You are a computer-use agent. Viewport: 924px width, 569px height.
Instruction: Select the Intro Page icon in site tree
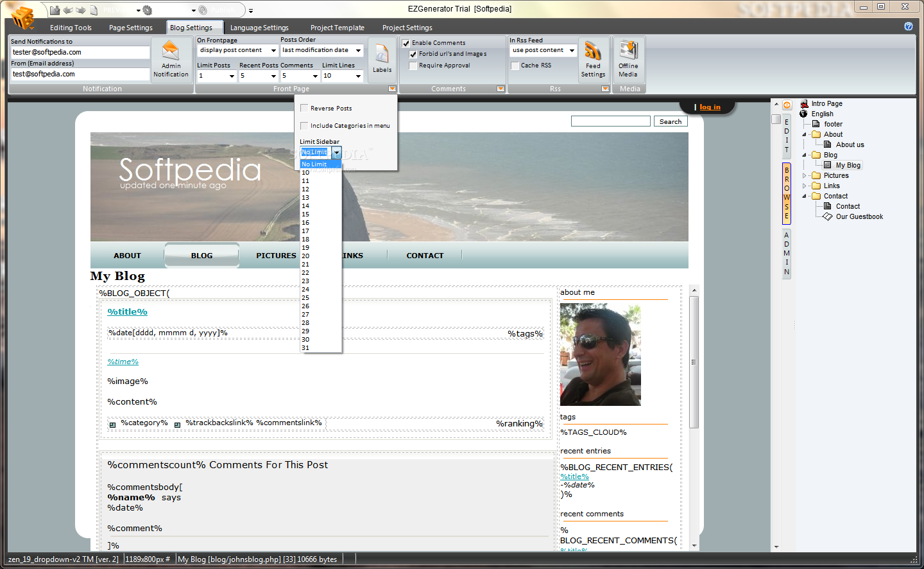point(804,103)
